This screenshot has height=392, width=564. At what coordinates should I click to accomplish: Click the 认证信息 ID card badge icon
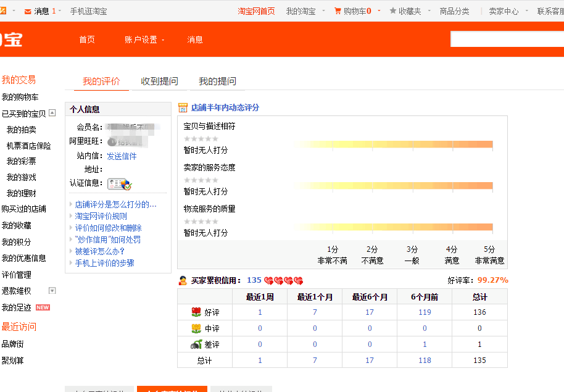point(120,184)
